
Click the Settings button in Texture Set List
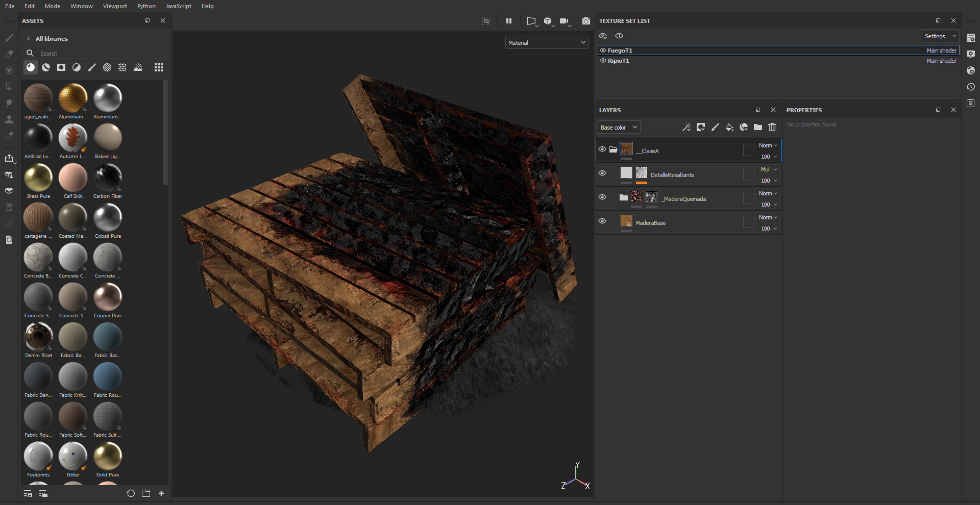pyautogui.click(x=940, y=36)
